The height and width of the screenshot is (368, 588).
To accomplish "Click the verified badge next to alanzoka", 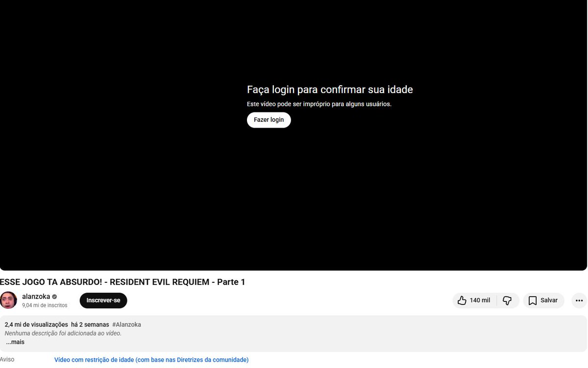I will [54, 297].
